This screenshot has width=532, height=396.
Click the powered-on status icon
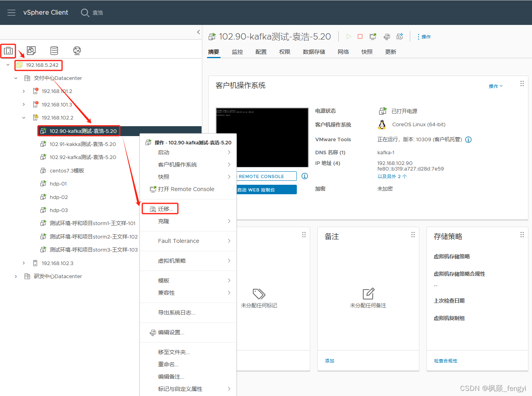coord(383,111)
